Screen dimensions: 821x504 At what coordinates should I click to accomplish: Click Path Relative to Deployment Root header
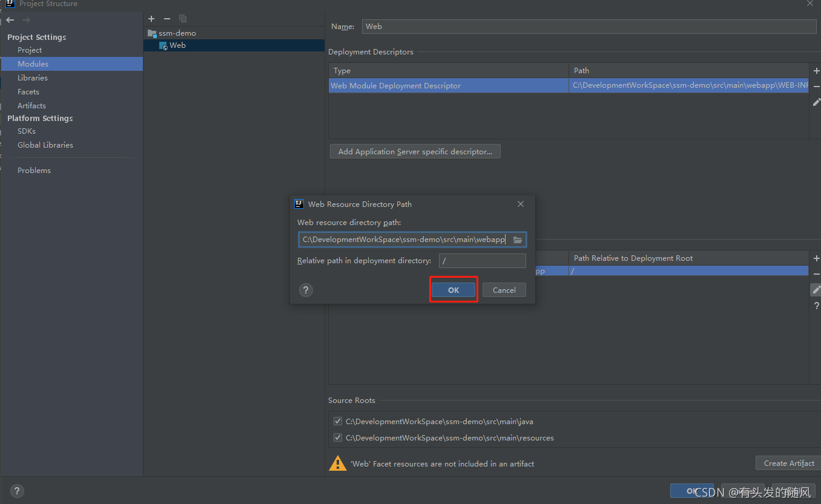[x=689, y=258]
